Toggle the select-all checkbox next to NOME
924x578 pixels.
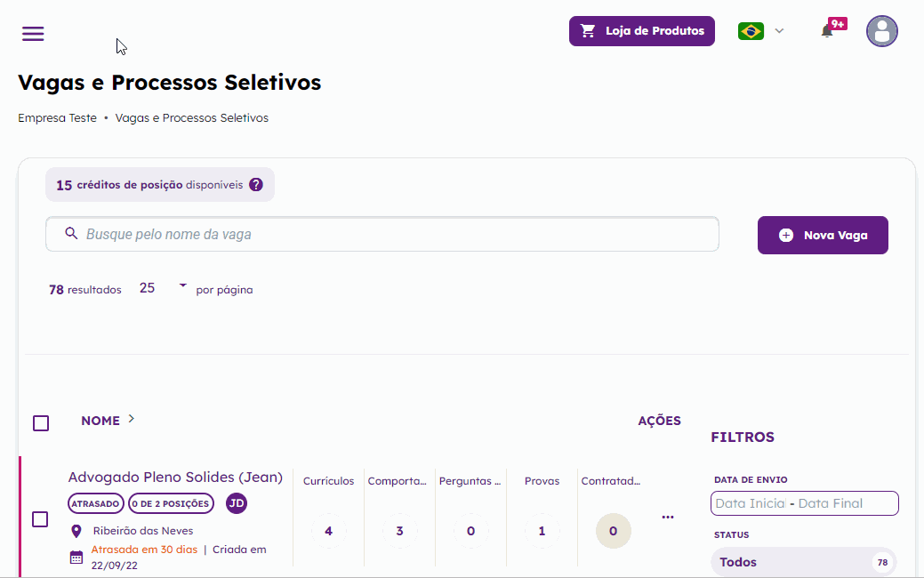[41, 423]
